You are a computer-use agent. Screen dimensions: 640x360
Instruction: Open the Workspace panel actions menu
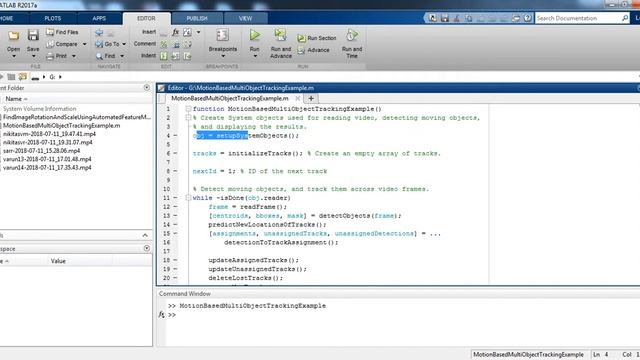(x=147, y=248)
